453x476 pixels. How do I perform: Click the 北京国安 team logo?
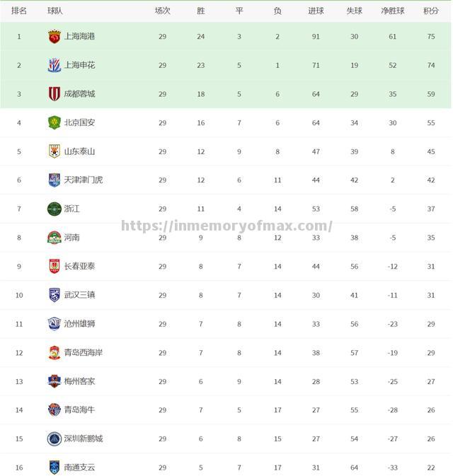[55, 122]
